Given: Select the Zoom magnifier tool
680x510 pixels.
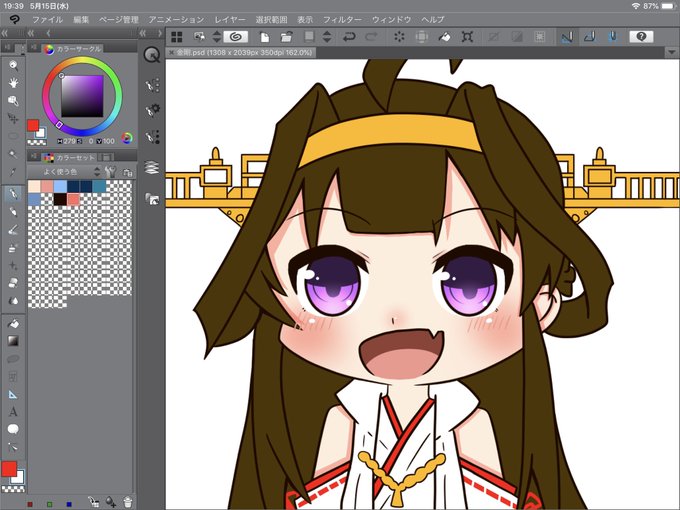Looking at the screenshot, I should click(x=13, y=65).
